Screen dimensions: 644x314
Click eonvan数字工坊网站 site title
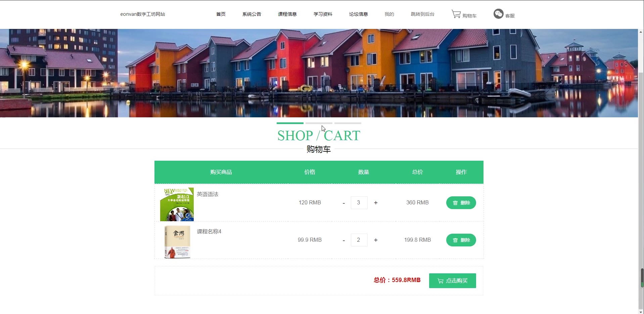pyautogui.click(x=143, y=14)
